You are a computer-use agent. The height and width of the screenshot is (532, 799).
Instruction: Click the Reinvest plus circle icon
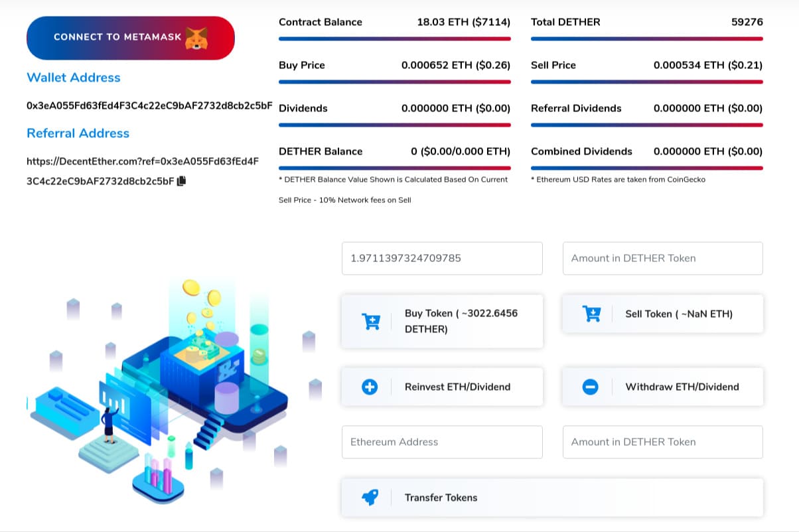(x=370, y=387)
